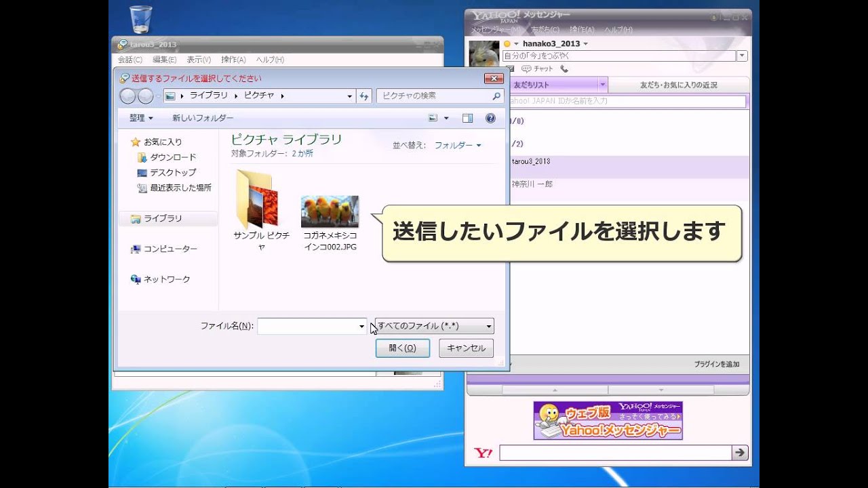Open ヘルプ(H) menu in Yahoo Messenger

pos(618,30)
